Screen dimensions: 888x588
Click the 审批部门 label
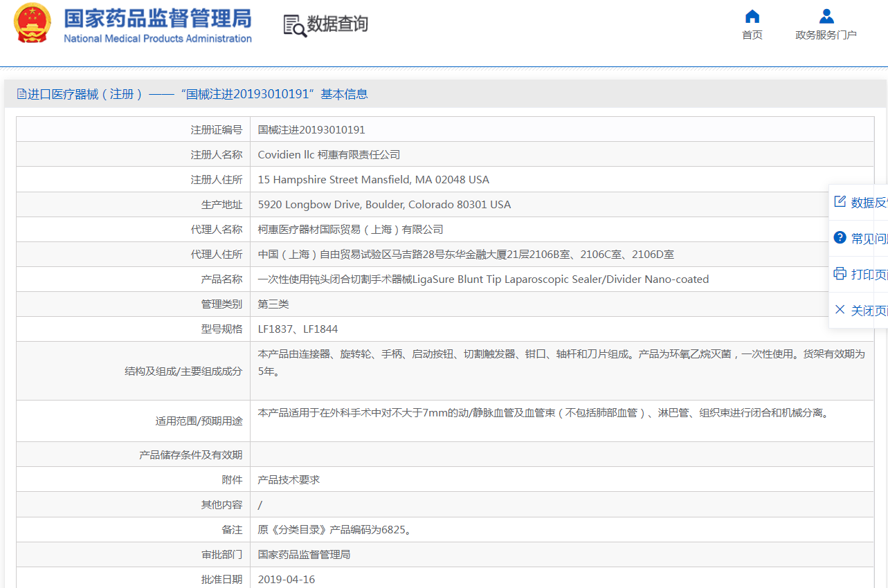pos(222,554)
